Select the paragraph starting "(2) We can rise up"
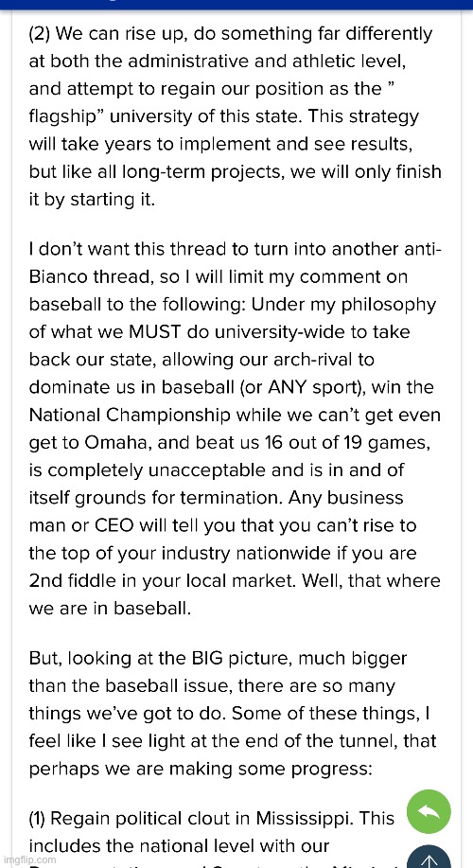 tap(236, 116)
